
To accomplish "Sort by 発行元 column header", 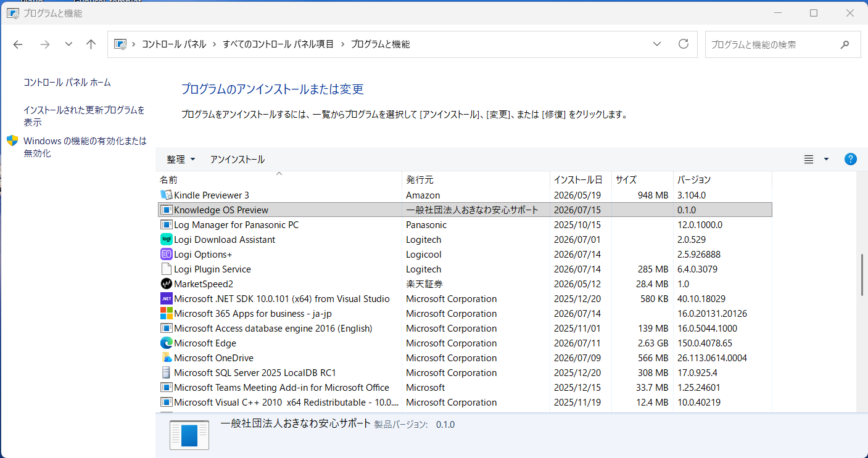I will (476, 179).
